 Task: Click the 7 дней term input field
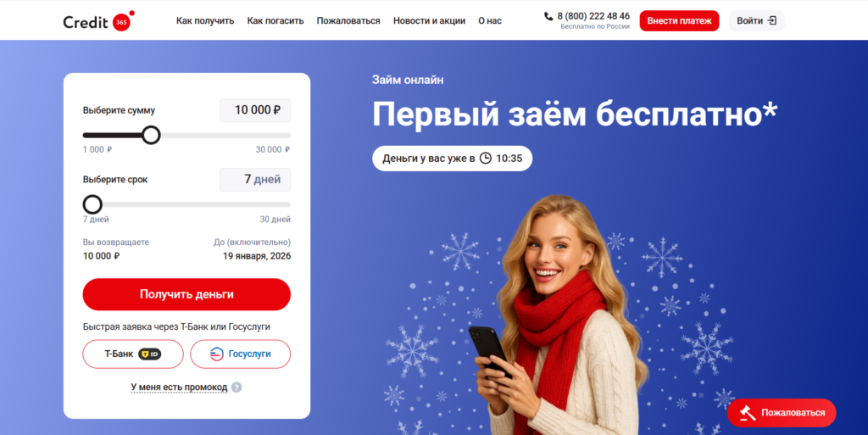click(x=255, y=179)
